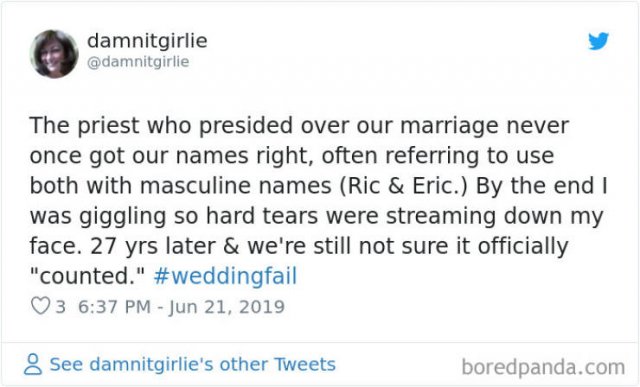Image resolution: width=640 pixels, height=387 pixels.
Task: Open the #weddingfail hashtag
Action: (x=225, y=276)
